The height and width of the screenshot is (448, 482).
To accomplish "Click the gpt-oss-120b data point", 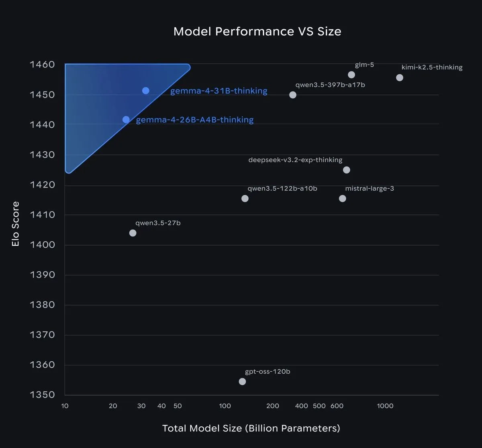I will [242, 381].
